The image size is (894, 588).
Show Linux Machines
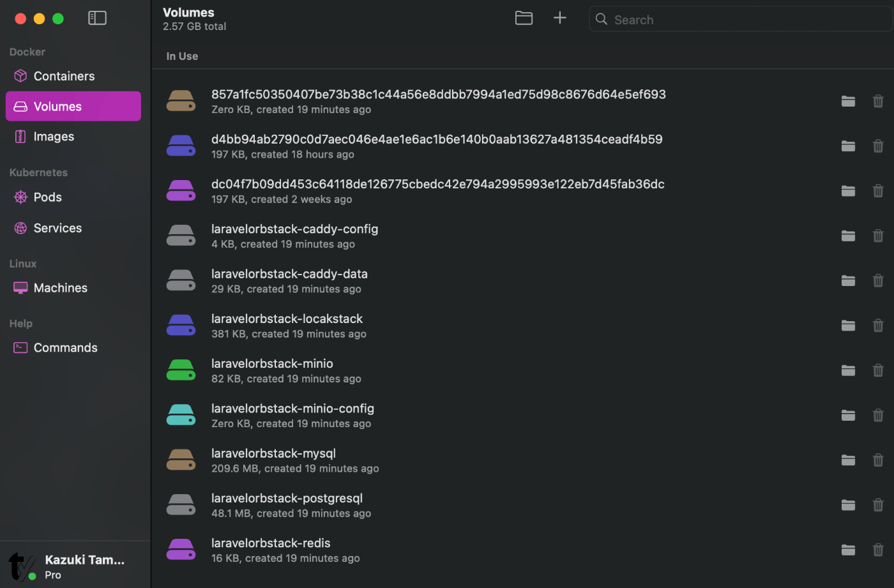click(x=73, y=288)
